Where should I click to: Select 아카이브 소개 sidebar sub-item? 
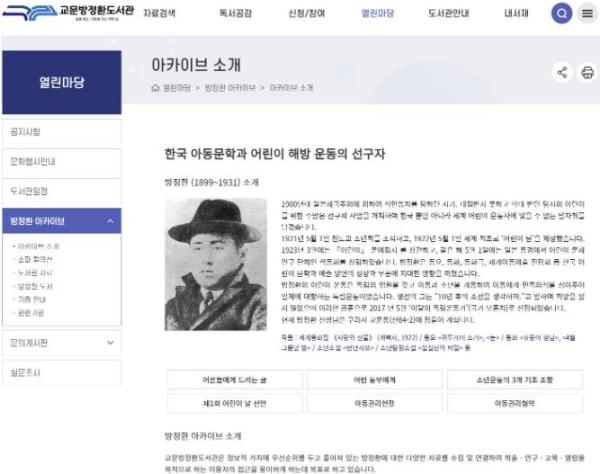pos(38,246)
